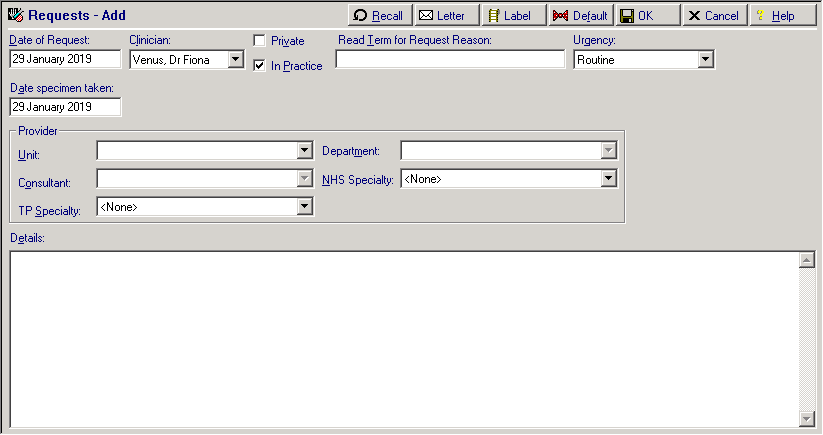
Task: Cancel the request entry
Action: pos(714,16)
